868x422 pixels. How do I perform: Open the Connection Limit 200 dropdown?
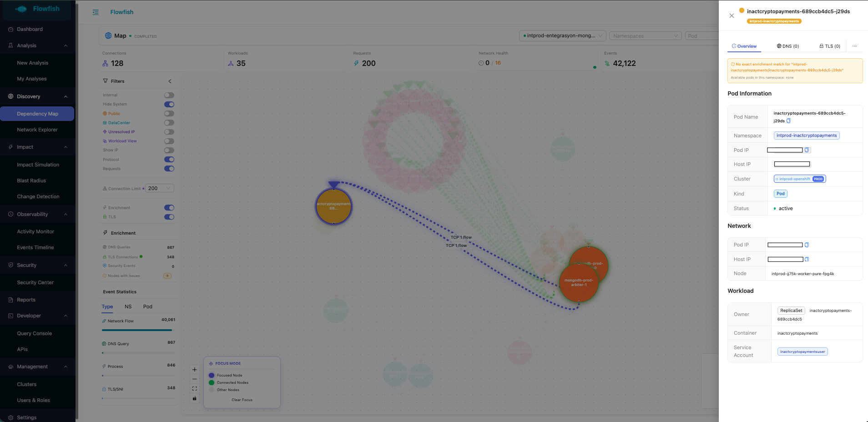pyautogui.click(x=159, y=188)
